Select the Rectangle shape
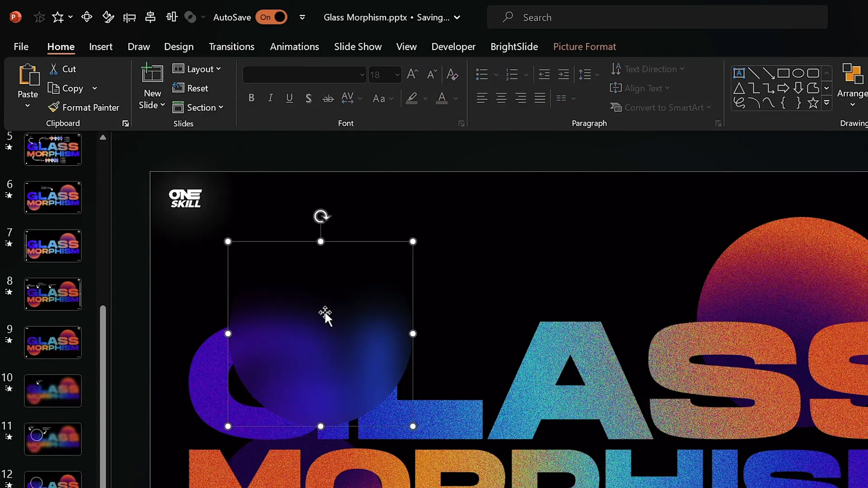This screenshot has width=868, height=488. click(783, 73)
